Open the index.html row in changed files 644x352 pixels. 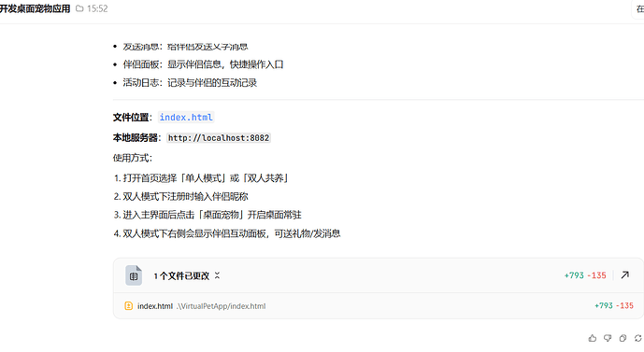coord(379,305)
